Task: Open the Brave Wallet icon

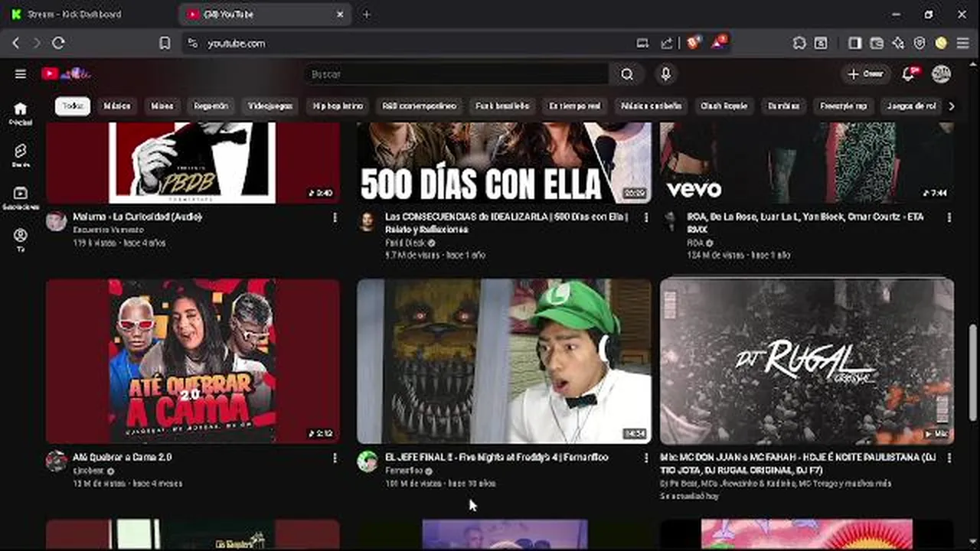Action: tap(877, 44)
